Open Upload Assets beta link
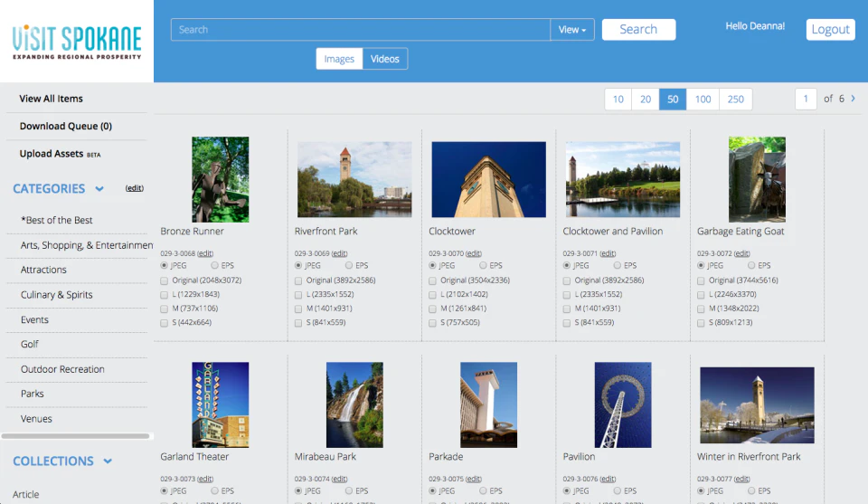This screenshot has width=868, height=504. [x=61, y=154]
